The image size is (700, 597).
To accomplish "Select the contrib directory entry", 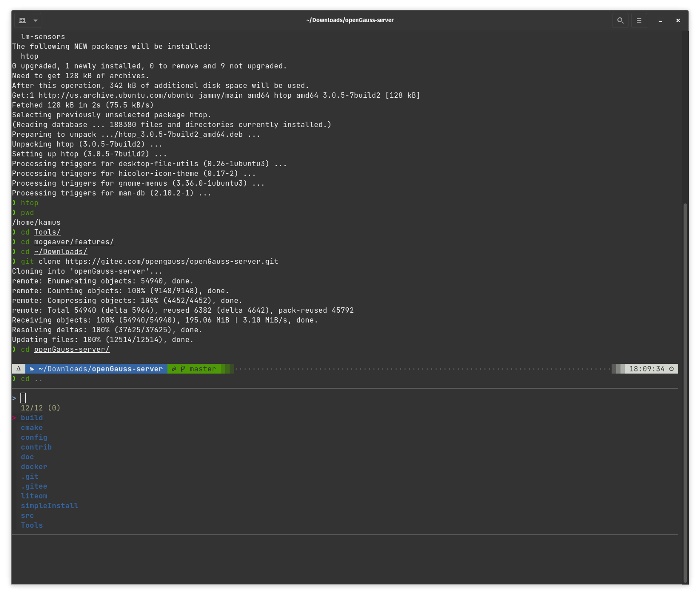I will (36, 447).
